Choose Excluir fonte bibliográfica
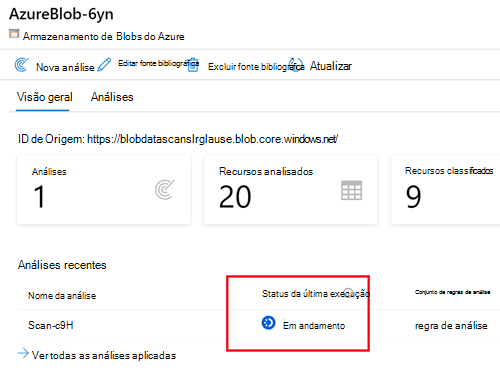 256,67
